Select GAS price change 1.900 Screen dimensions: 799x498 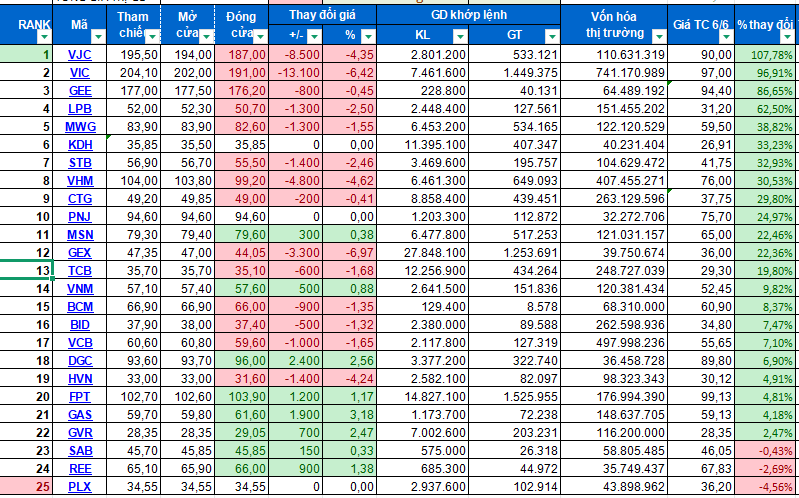coord(296,415)
